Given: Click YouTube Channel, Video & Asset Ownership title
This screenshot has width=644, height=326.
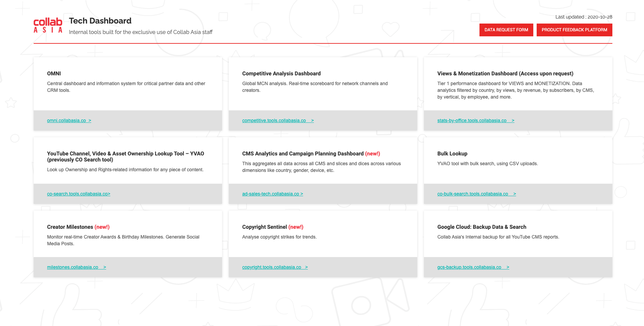Looking at the screenshot, I should click(x=126, y=157).
